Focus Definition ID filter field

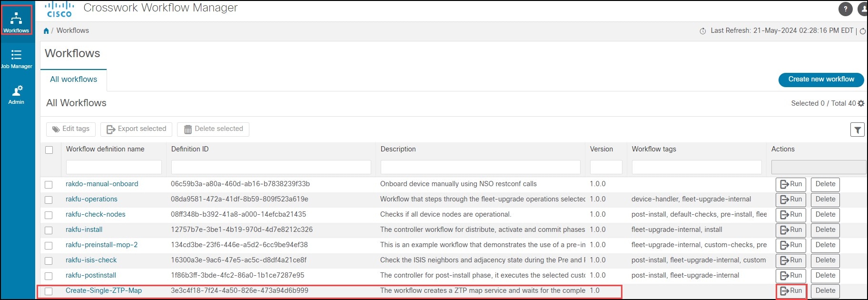point(271,167)
